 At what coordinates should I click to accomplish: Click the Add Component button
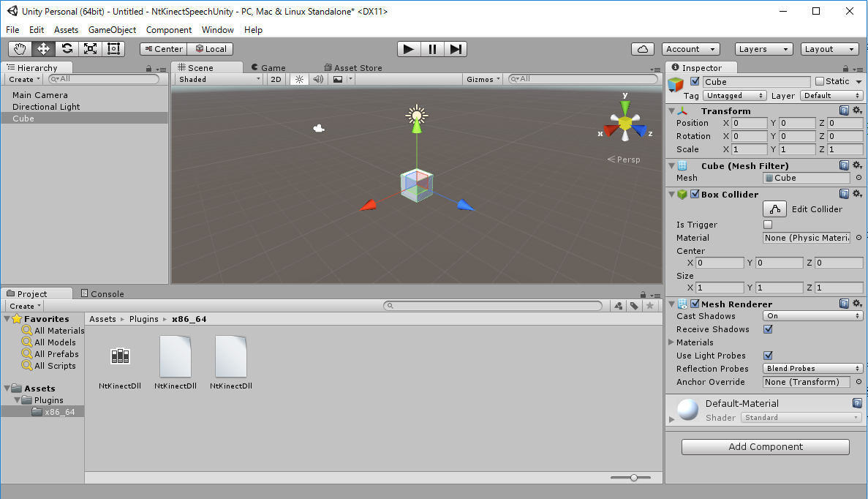(766, 447)
